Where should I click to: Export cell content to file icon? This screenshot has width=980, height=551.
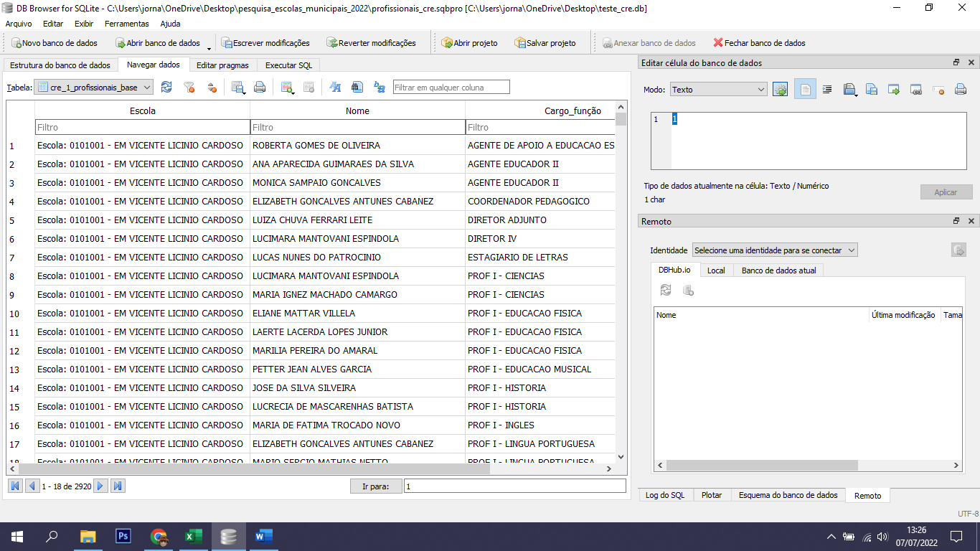[x=872, y=90]
